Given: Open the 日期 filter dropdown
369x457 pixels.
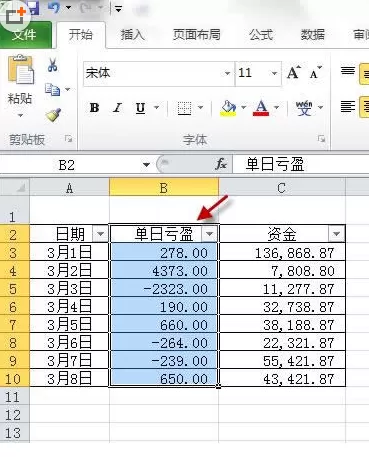Looking at the screenshot, I should point(100,234).
